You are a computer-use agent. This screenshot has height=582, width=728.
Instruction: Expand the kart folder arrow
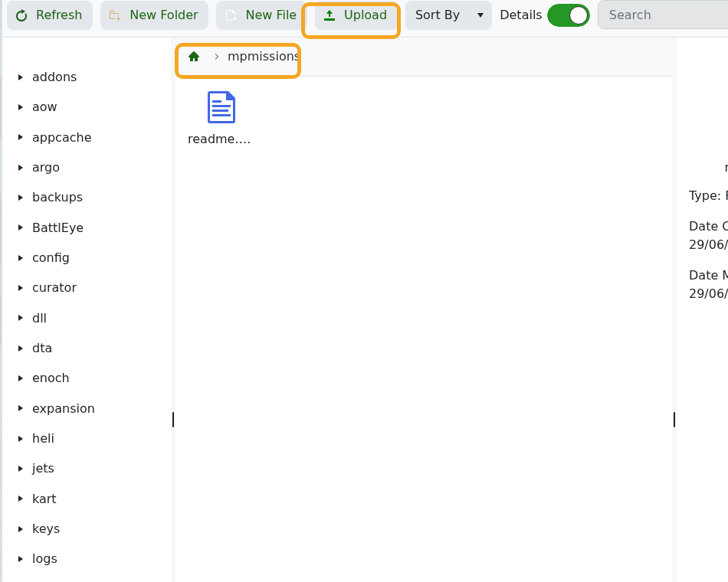pyautogui.click(x=21, y=499)
